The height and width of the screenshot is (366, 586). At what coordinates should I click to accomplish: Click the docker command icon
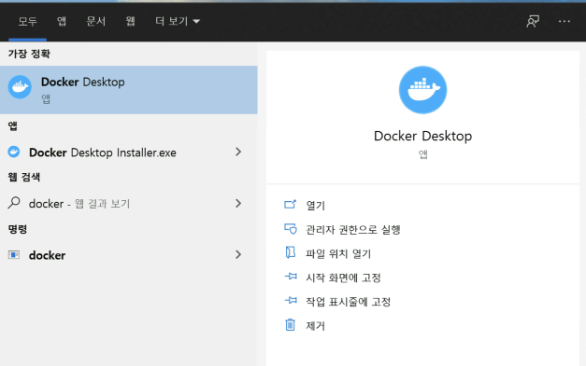coord(14,255)
